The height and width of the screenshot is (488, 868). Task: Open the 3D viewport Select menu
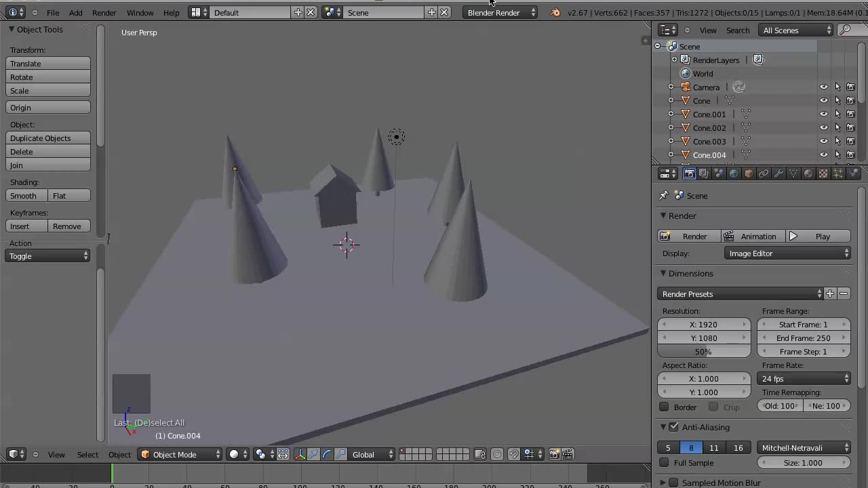(x=87, y=454)
